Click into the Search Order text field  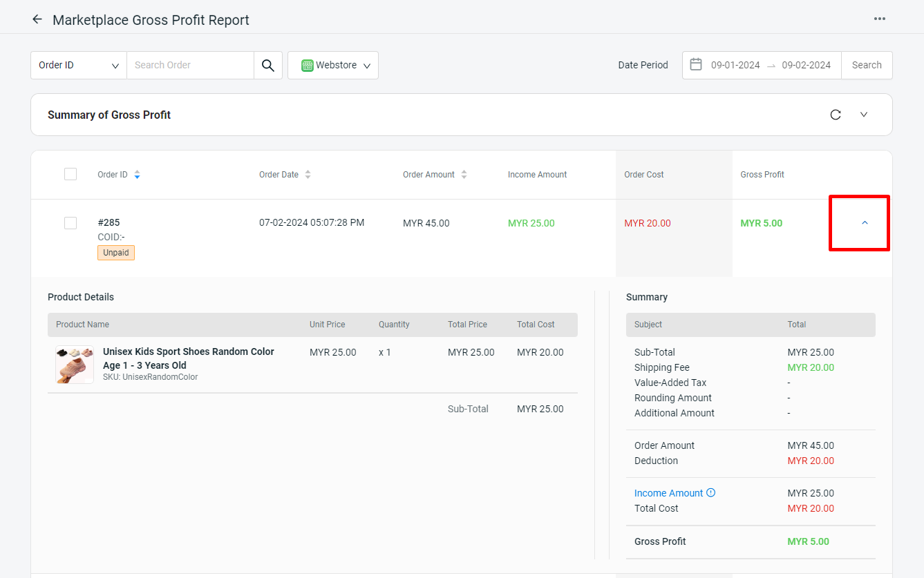coord(190,65)
